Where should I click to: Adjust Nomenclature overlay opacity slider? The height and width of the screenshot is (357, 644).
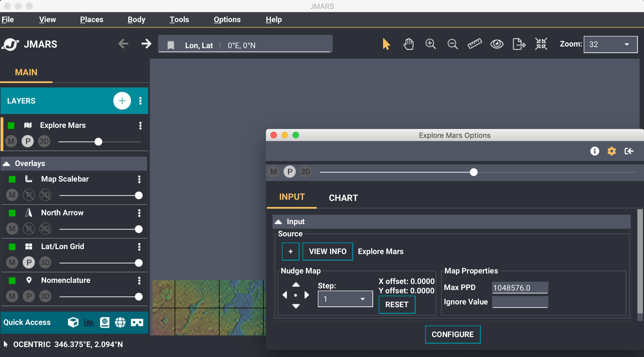(x=139, y=297)
